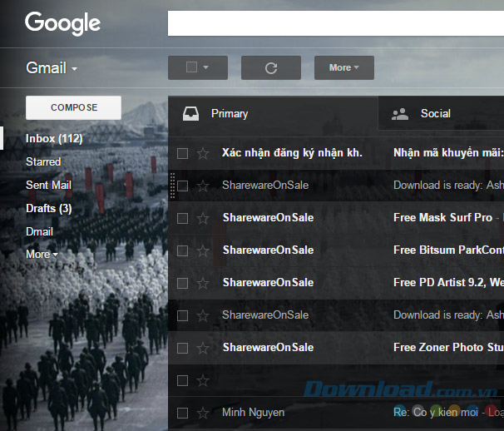Open the Free PD Artist 9.2 subject
This screenshot has width=504, height=431.
[448, 282]
